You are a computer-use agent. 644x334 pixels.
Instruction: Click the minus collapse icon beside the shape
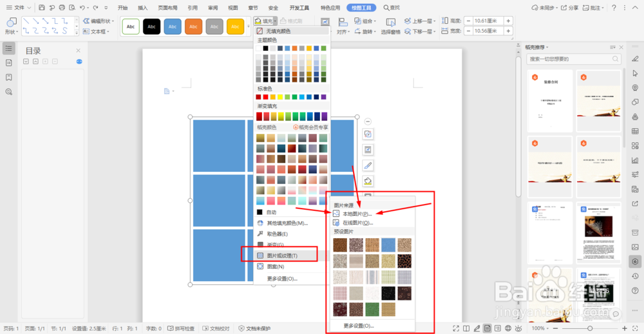click(368, 122)
